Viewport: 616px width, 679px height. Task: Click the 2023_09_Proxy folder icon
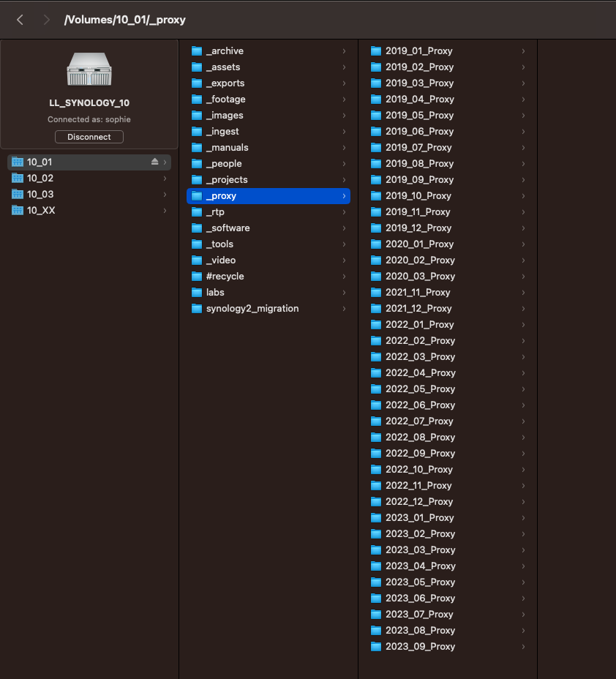click(376, 646)
